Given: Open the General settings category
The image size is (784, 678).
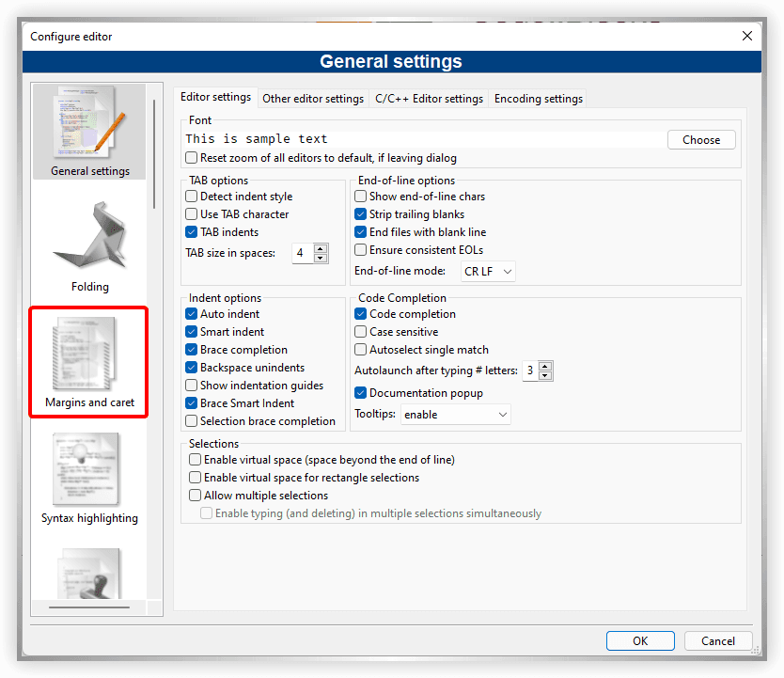Looking at the screenshot, I should click(x=88, y=132).
